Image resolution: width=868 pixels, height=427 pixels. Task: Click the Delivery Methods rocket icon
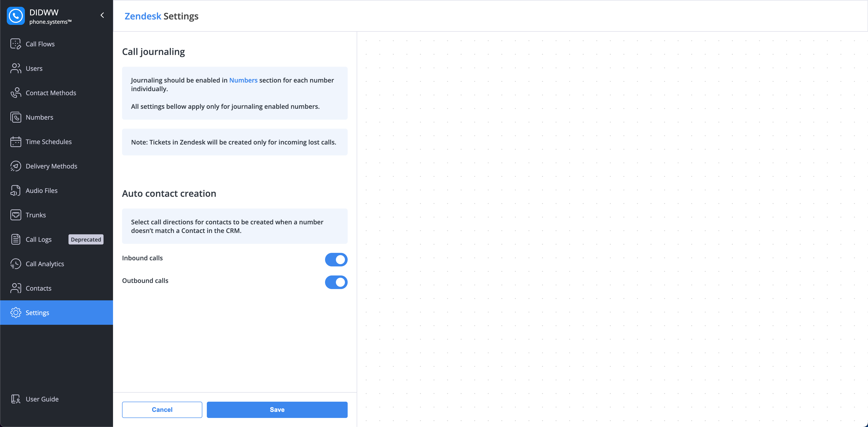[x=16, y=166]
